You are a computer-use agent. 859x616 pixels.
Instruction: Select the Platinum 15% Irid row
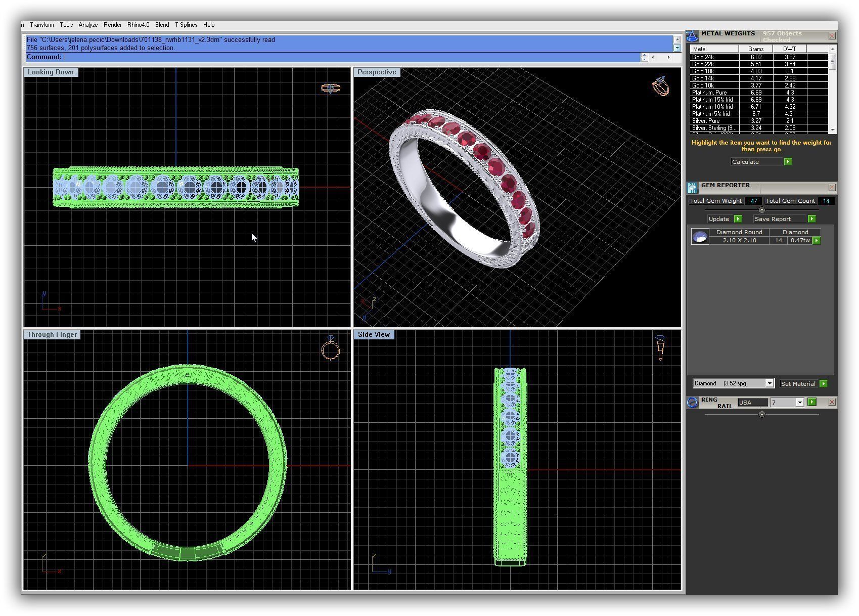click(759, 100)
